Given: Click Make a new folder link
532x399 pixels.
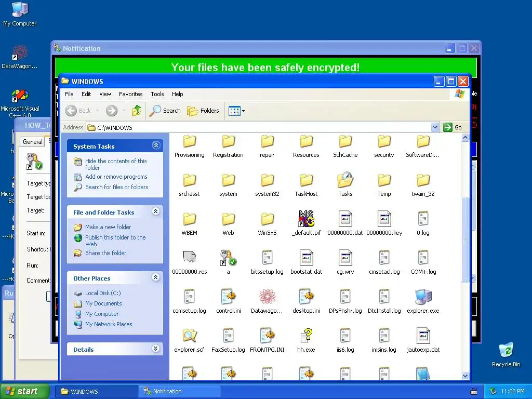Looking at the screenshot, I should click(x=108, y=227).
